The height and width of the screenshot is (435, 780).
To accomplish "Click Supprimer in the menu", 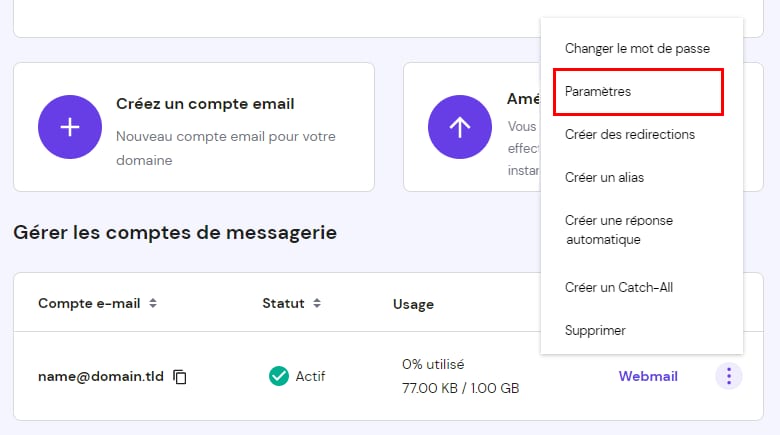I will (x=595, y=330).
